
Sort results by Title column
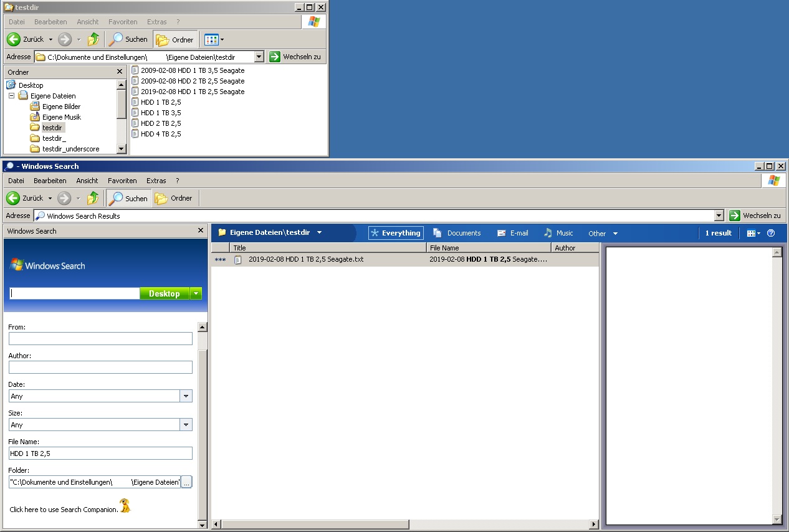click(328, 248)
